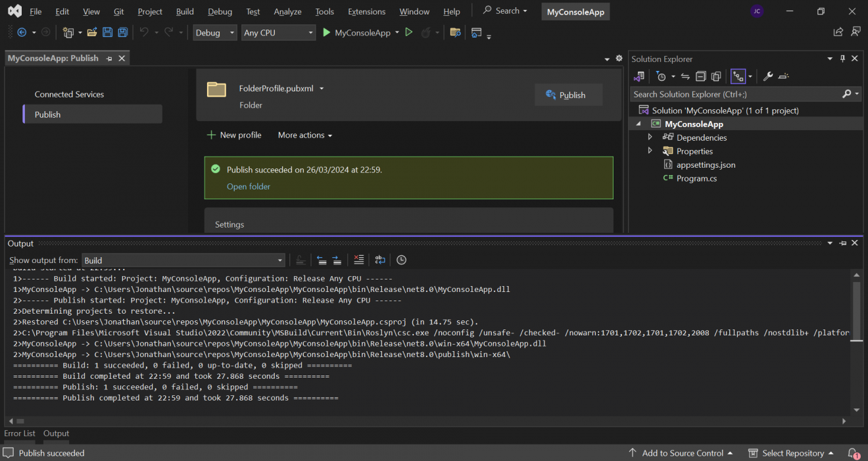Pin the Solution Explorer panel
The image size is (868, 461).
point(842,59)
